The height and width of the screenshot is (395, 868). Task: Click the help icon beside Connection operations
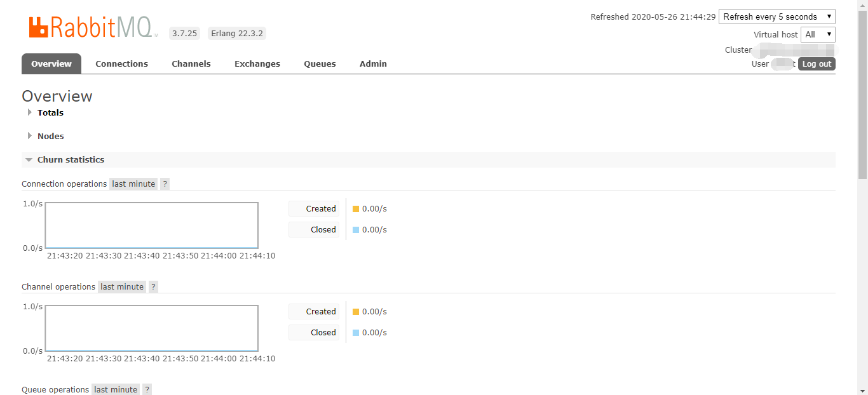tap(165, 184)
